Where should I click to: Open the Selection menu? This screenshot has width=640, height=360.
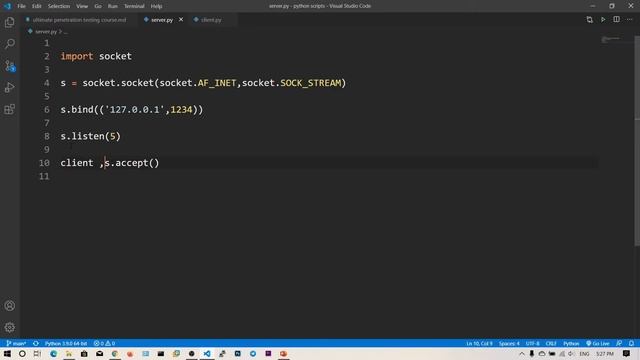(59, 6)
